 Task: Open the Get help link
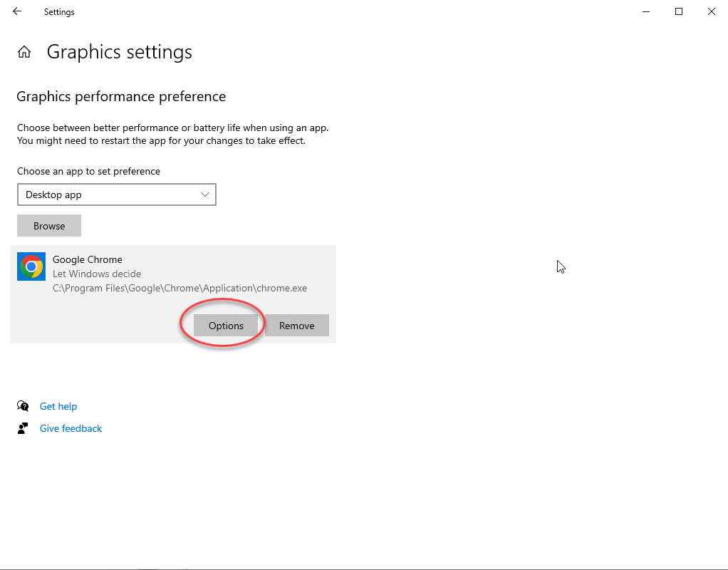(58, 406)
